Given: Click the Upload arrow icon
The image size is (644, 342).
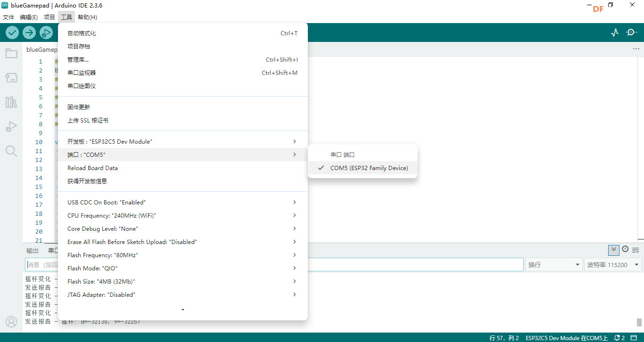Looking at the screenshot, I should click(x=29, y=33).
